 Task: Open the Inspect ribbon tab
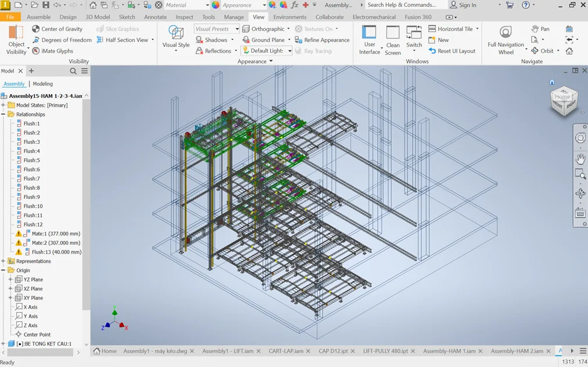pyautogui.click(x=184, y=17)
